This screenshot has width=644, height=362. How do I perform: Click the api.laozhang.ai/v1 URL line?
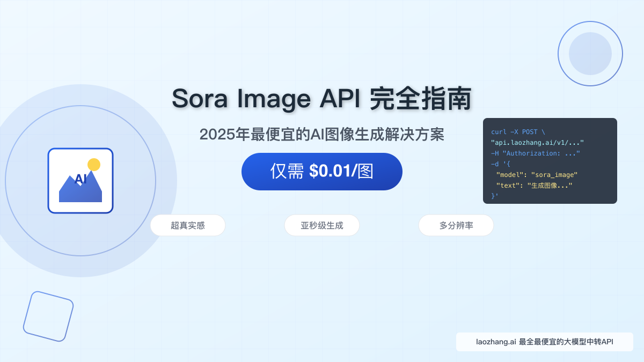coord(537,143)
